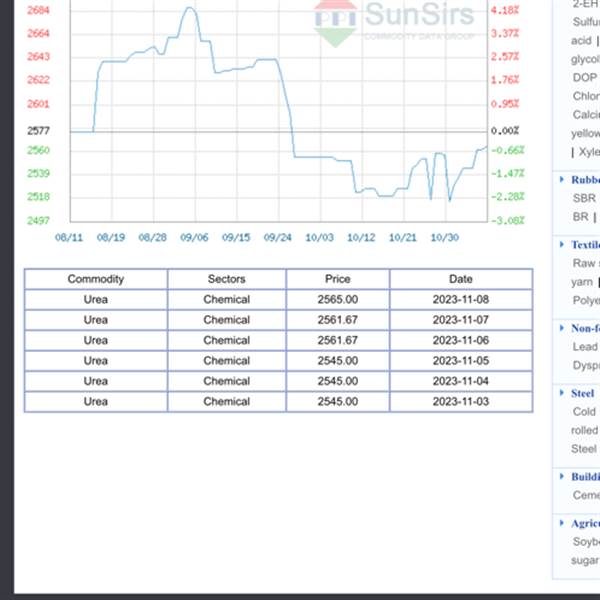This screenshot has width=600, height=600.
Task: Select the date cell 2023-11-08
Action: [x=461, y=299]
